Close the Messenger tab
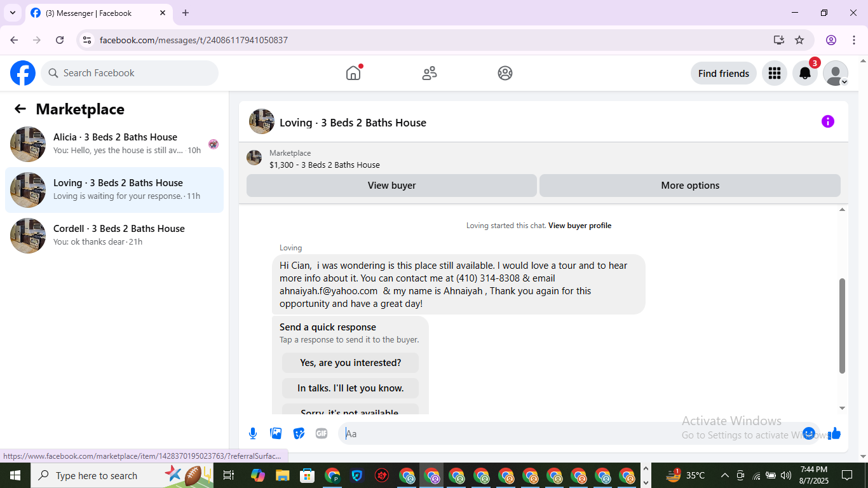The image size is (868, 488). pos(163,13)
